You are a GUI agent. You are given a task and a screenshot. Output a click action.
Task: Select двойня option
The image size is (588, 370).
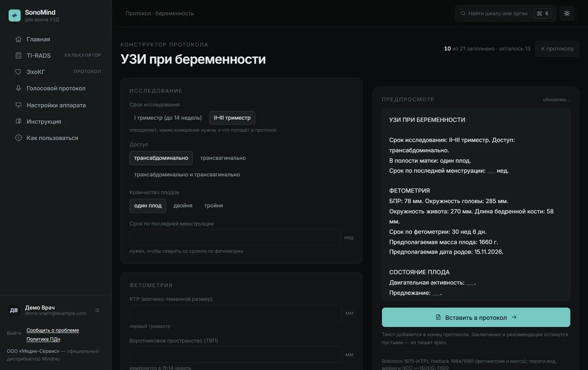183,205
